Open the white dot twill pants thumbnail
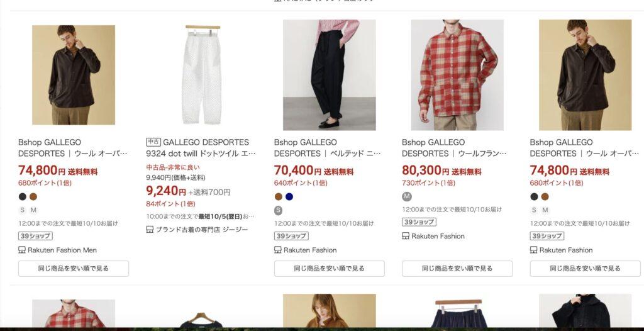This screenshot has height=331, width=644. pos(201,74)
